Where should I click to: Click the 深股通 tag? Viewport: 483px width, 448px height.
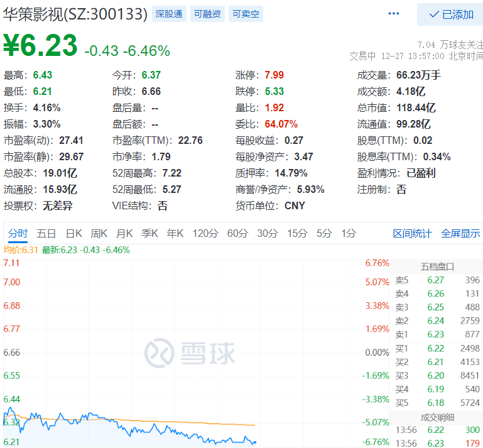coord(169,14)
